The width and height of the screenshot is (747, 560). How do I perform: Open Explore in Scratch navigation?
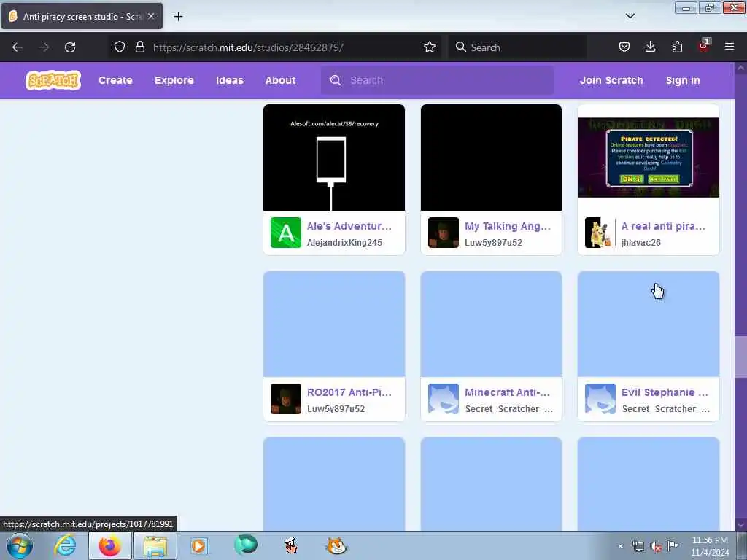[x=174, y=80]
